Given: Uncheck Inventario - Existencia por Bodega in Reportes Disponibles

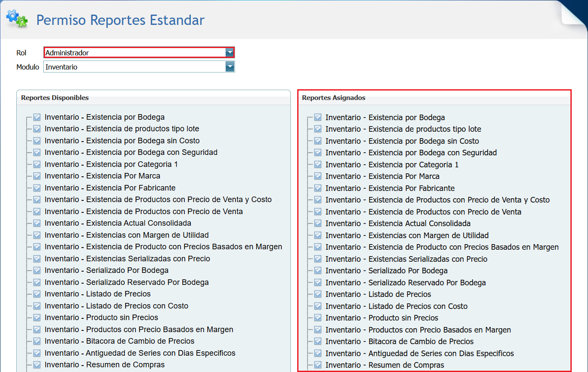Looking at the screenshot, I should click(x=36, y=117).
